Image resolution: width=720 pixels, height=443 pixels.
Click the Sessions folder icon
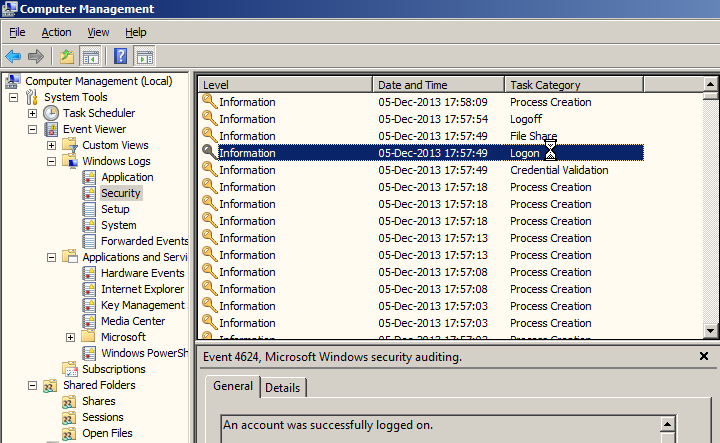[x=69, y=417]
